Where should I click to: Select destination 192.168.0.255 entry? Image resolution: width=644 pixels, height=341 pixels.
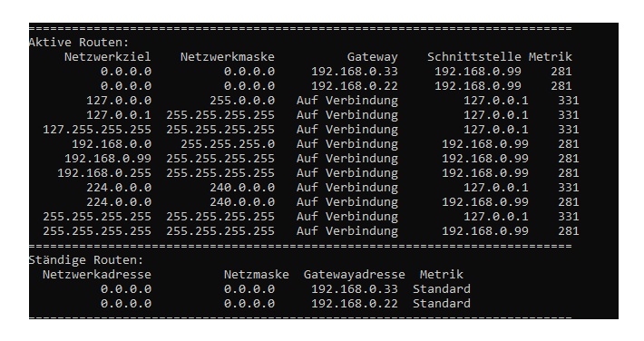pyautogui.click(x=104, y=173)
